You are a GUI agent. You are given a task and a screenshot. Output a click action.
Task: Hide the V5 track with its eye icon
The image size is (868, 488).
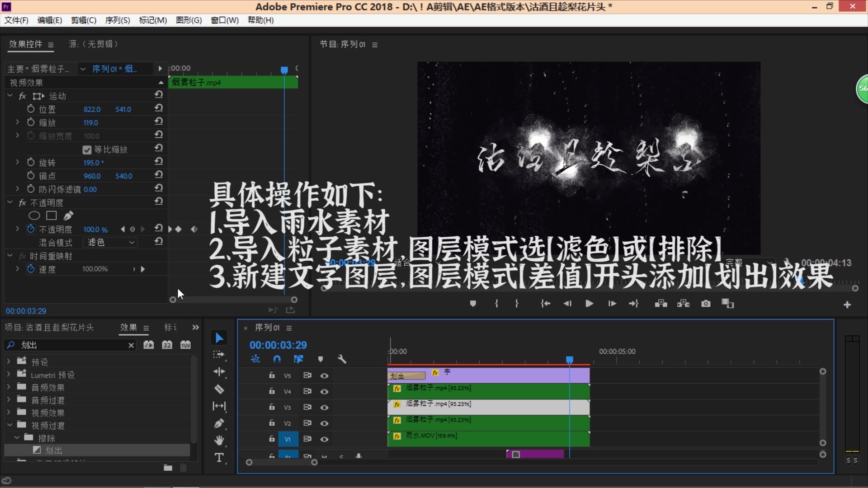[x=324, y=375]
